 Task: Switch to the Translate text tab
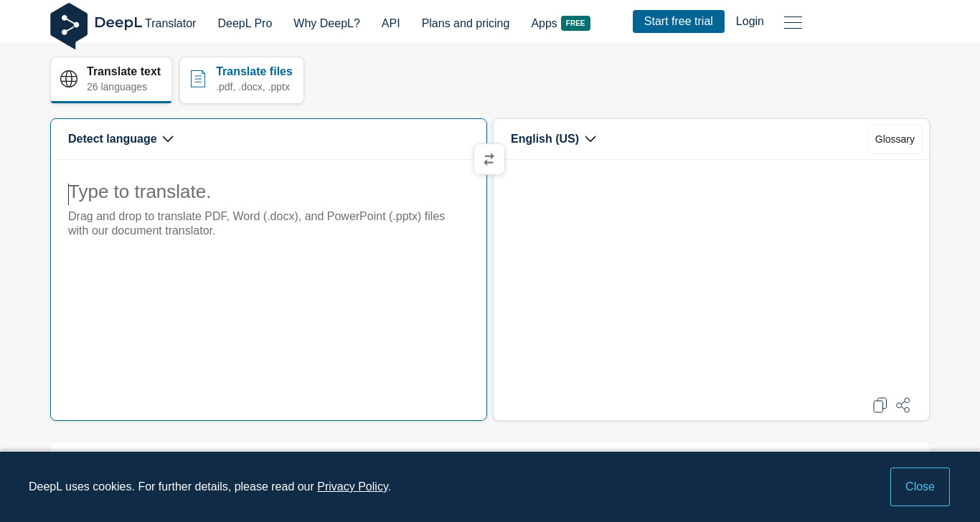pyautogui.click(x=111, y=80)
